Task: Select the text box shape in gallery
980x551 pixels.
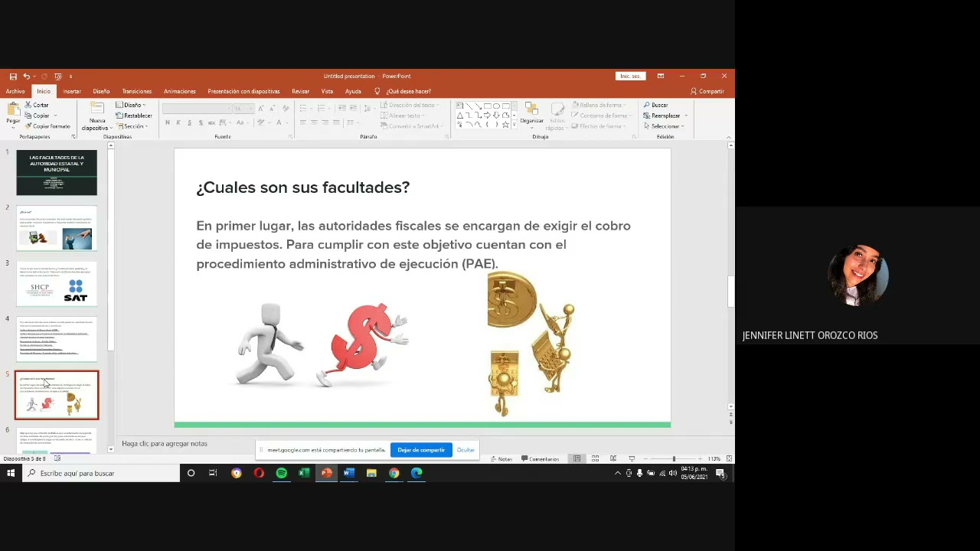Action: click(x=459, y=106)
